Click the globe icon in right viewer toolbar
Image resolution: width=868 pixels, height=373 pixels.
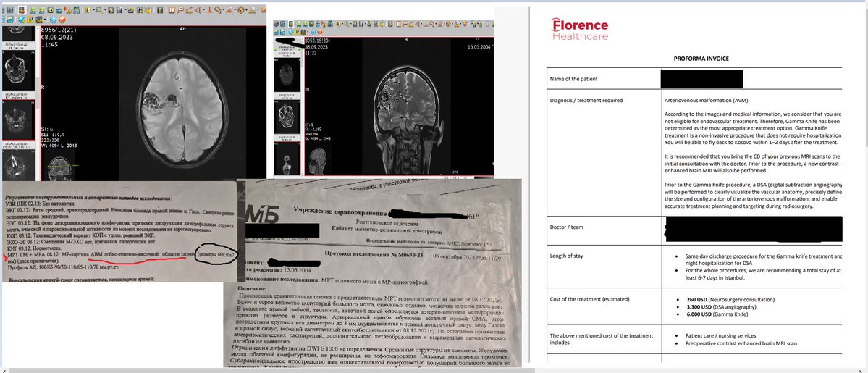(x=291, y=32)
